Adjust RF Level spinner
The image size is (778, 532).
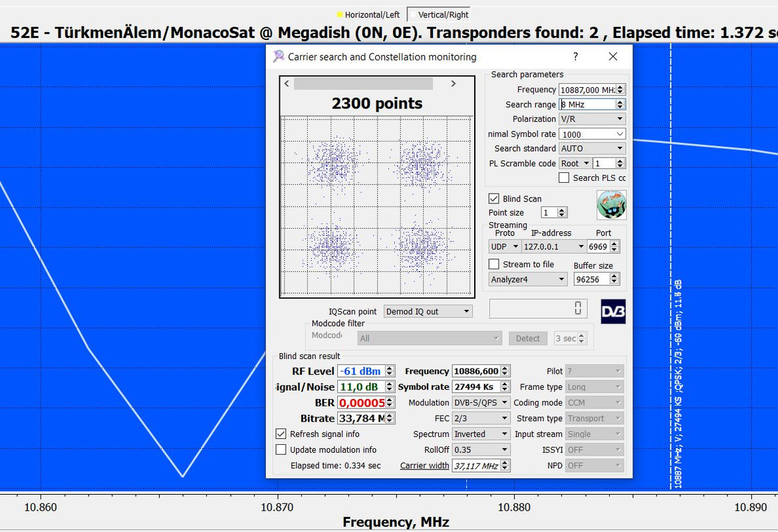pos(390,371)
